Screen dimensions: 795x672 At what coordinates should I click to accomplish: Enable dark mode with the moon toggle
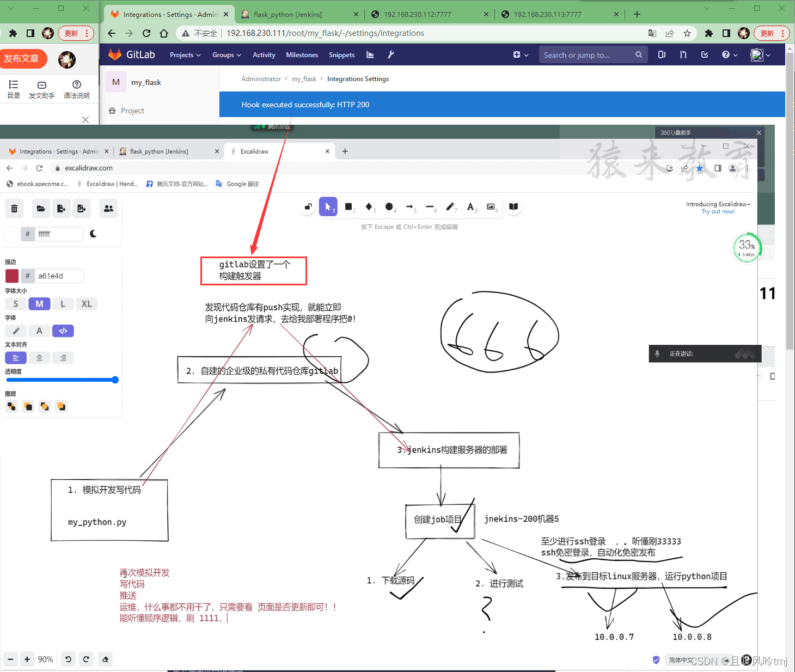pyautogui.click(x=93, y=234)
